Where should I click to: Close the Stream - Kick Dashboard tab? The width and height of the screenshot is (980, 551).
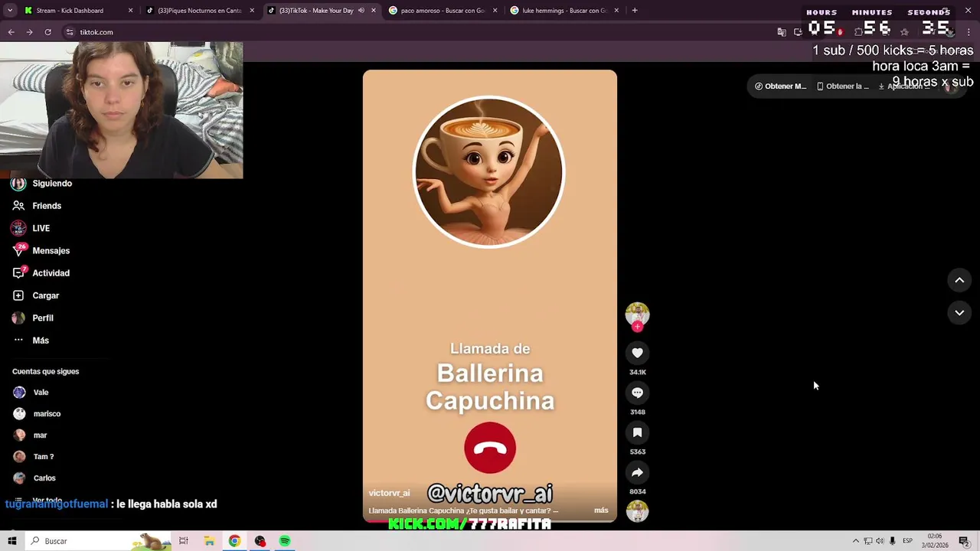[x=130, y=11]
